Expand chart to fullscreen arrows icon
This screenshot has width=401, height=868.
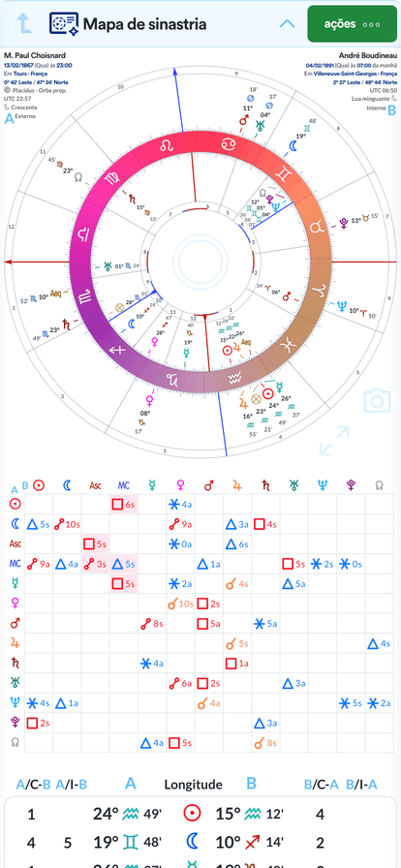[x=334, y=441]
